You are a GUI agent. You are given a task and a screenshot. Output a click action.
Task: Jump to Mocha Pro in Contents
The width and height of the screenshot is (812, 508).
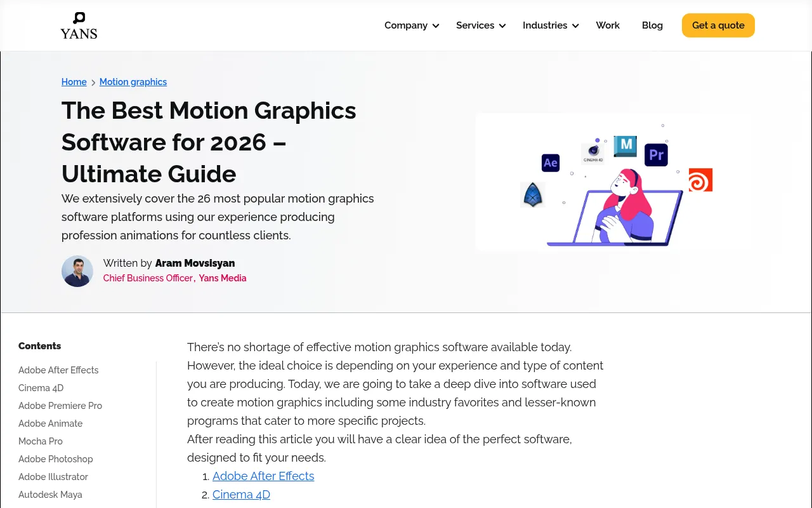(x=41, y=441)
